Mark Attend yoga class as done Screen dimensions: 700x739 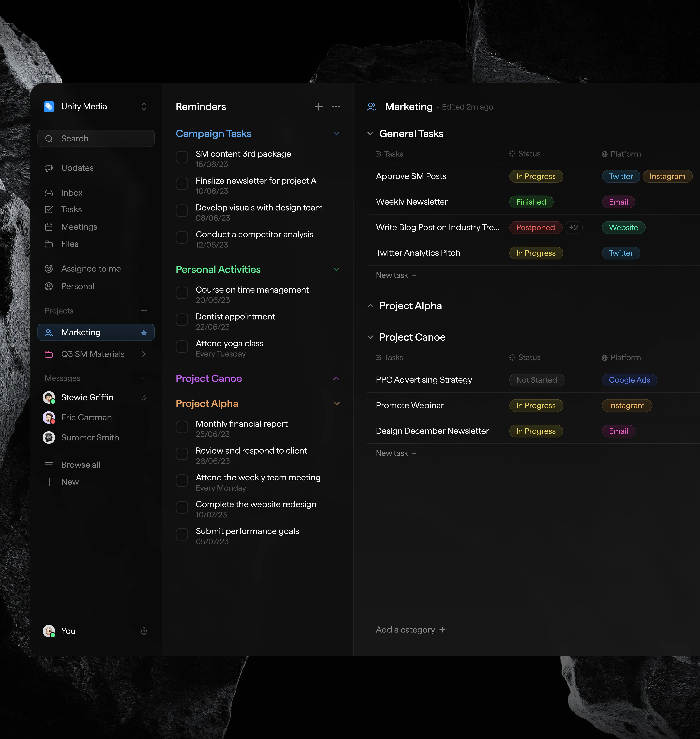point(182,347)
